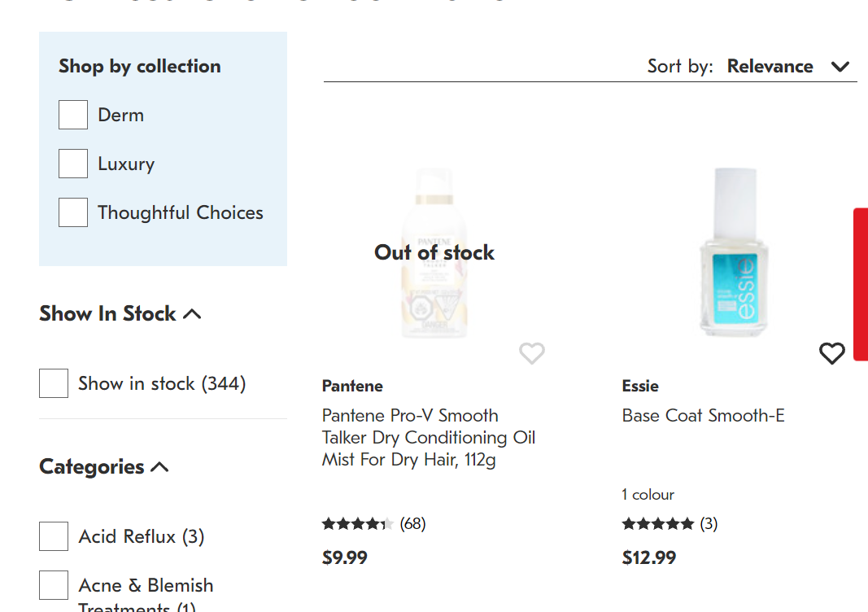This screenshot has width=868, height=612.
Task: Click Essie five-star rating
Action: click(x=657, y=524)
